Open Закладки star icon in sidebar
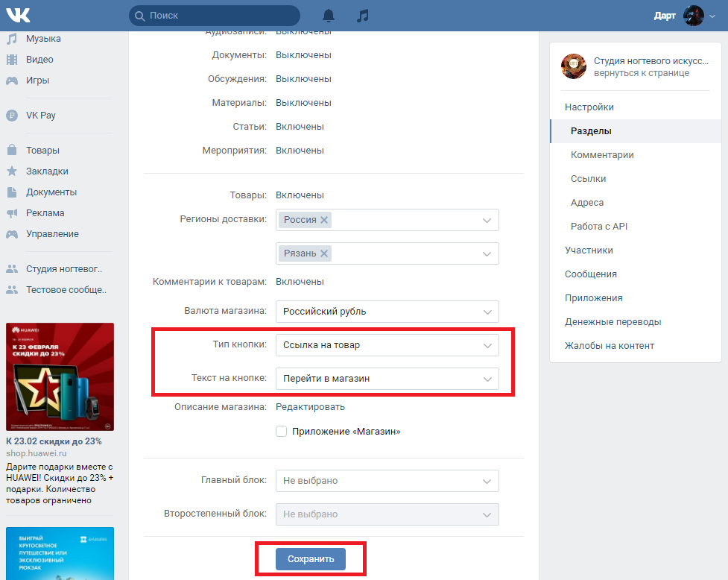Image resolution: width=728 pixels, height=580 pixels. [12, 171]
